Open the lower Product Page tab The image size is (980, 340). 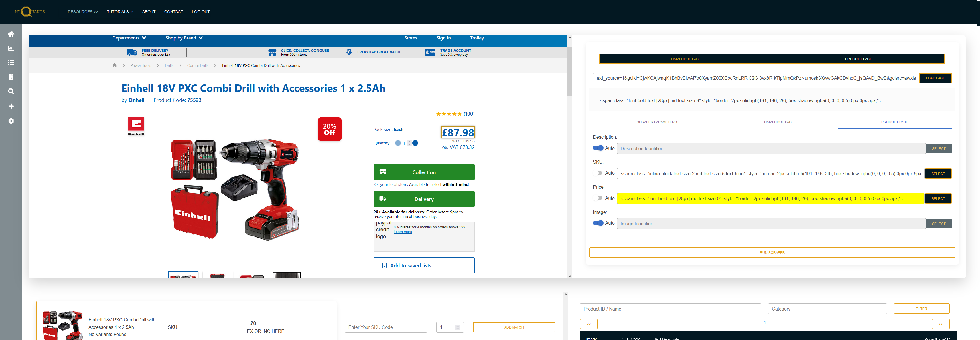894,122
